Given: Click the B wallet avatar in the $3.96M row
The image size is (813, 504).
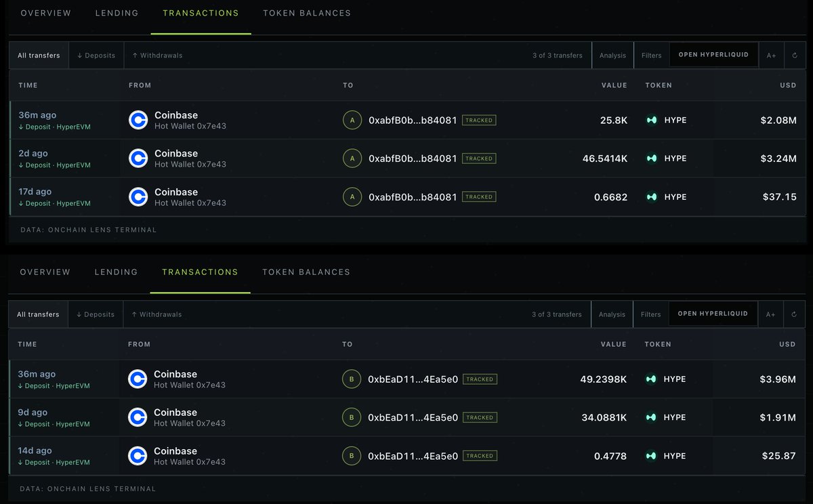Looking at the screenshot, I should click(x=351, y=379).
